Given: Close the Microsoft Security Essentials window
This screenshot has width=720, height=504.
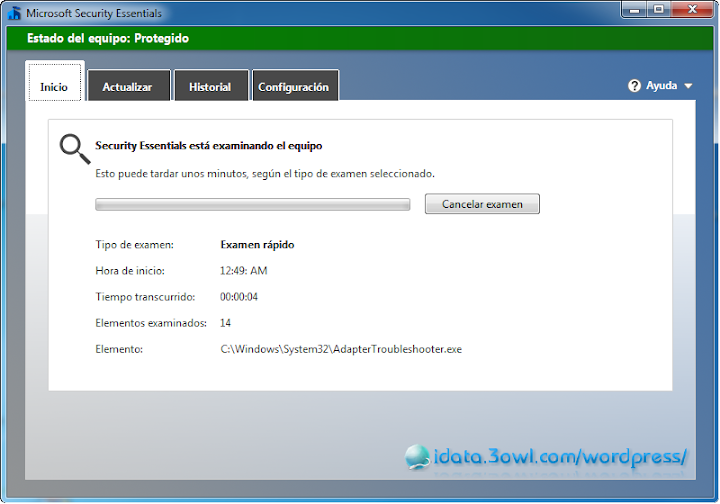Looking at the screenshot, I should (692, 10).
